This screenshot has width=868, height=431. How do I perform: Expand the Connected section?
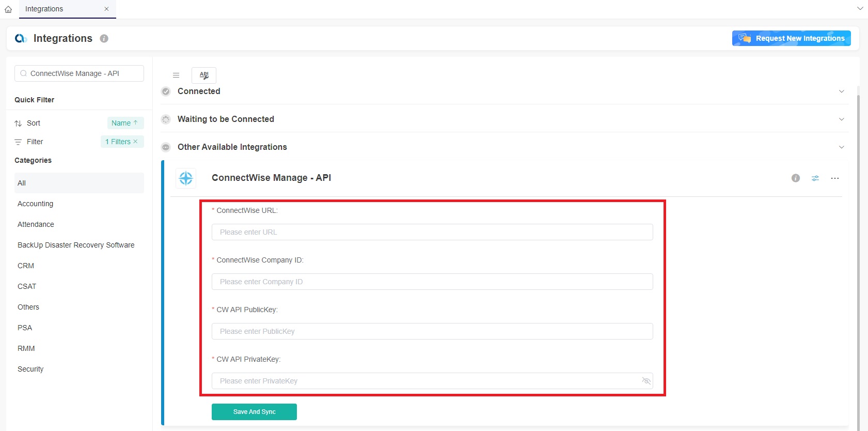tap(841, 91)
